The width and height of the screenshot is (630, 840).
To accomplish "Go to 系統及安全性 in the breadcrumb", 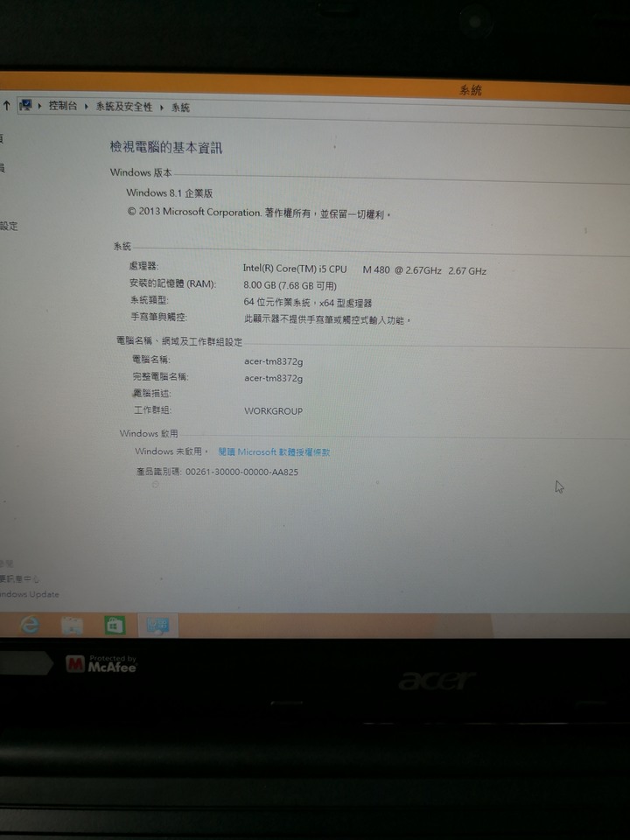I will [x=123, y=107].
